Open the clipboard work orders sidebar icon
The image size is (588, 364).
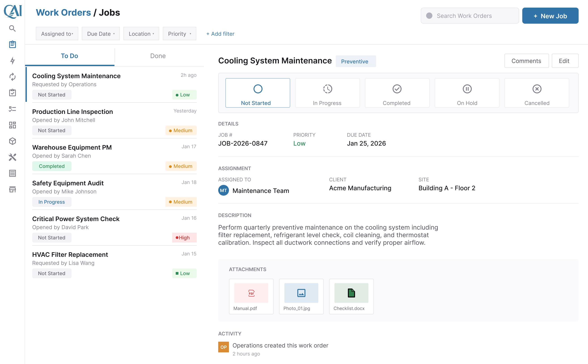12,44
